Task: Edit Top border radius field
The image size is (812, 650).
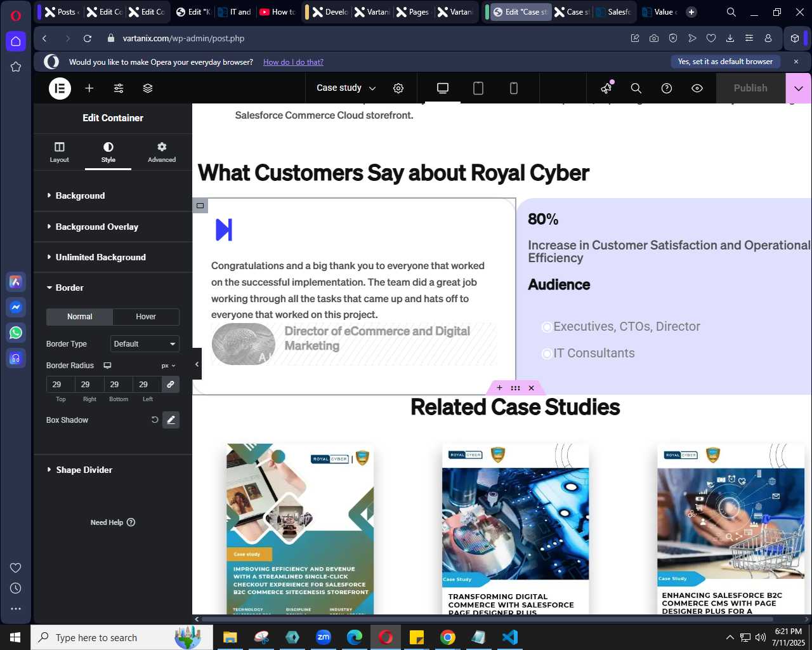Action: tap(60, 385)
